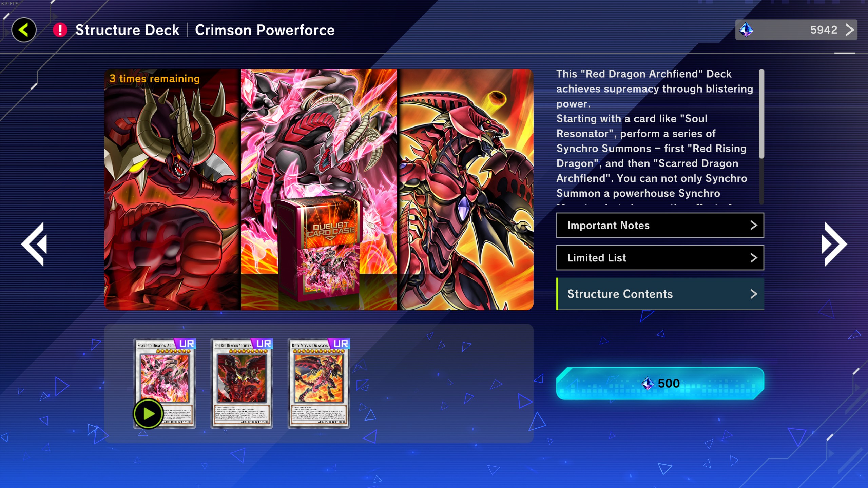Go back with the green arrow button
Screen dimensions: 868x488
(x=24, y=30)
